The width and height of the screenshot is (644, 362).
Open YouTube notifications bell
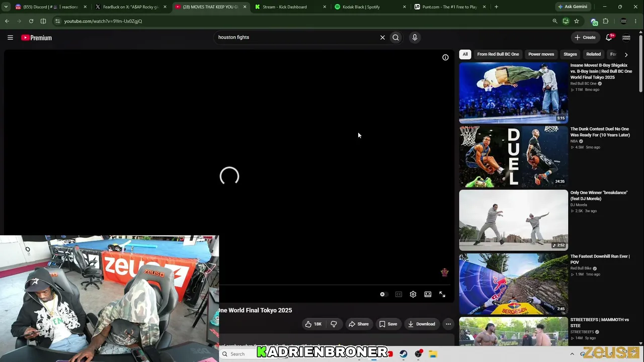pos(609,37)
